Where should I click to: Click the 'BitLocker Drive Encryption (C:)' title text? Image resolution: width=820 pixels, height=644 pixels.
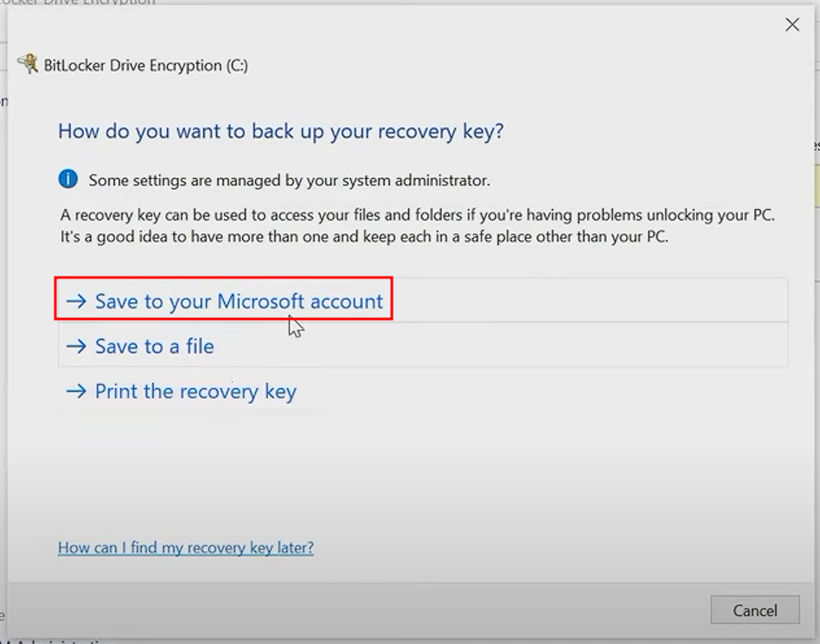[x=146, y=66]
